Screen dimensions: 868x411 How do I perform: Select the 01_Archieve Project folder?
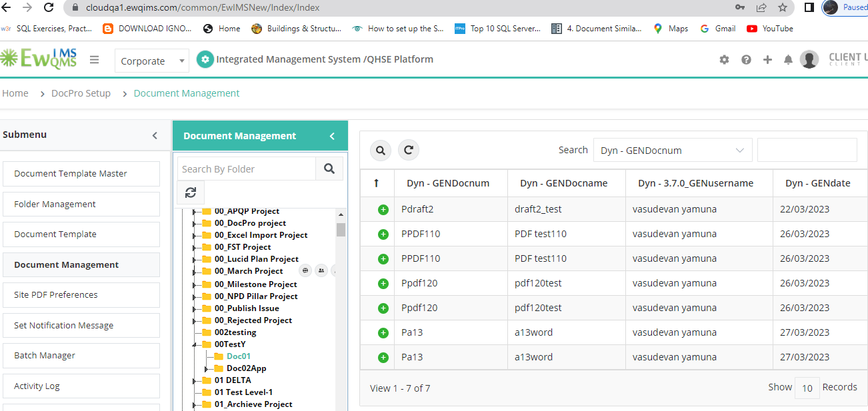tap(253, 404)
